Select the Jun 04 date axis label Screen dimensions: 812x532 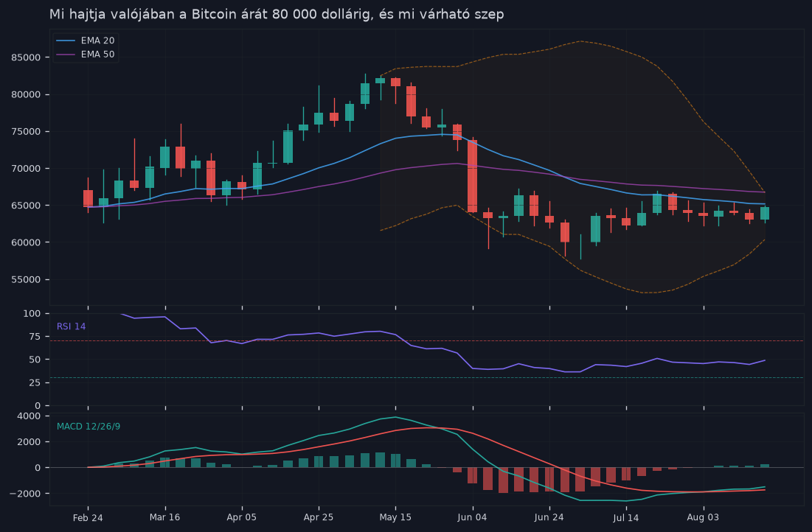click(x=472, y=517)
